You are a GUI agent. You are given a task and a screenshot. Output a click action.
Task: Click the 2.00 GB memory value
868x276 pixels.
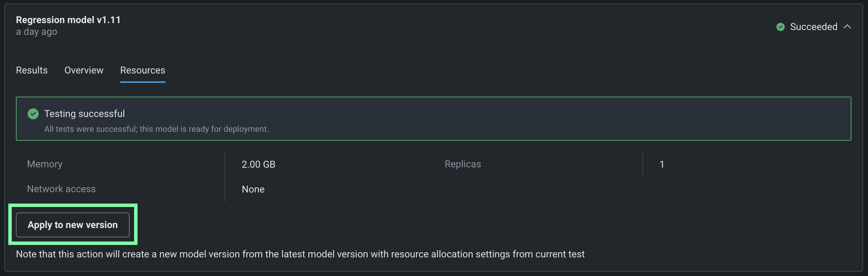pyautogui.click(x=258, y=164)
